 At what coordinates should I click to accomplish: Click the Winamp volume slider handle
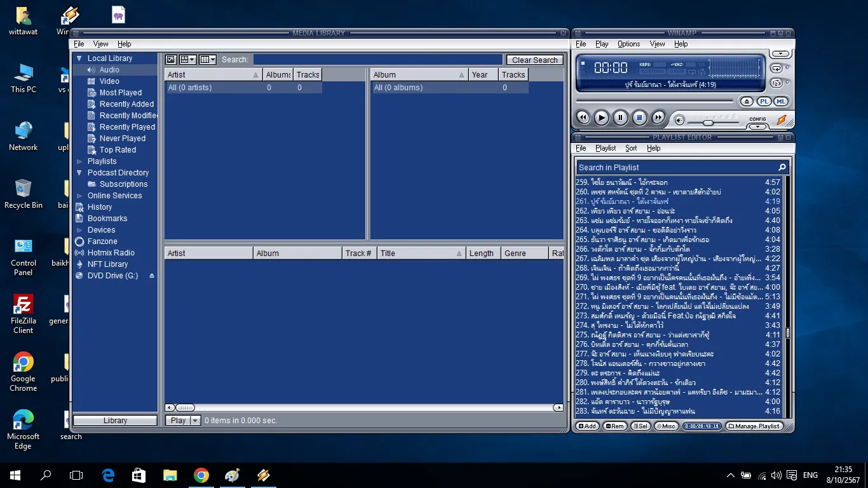click(x=708, y=123)
